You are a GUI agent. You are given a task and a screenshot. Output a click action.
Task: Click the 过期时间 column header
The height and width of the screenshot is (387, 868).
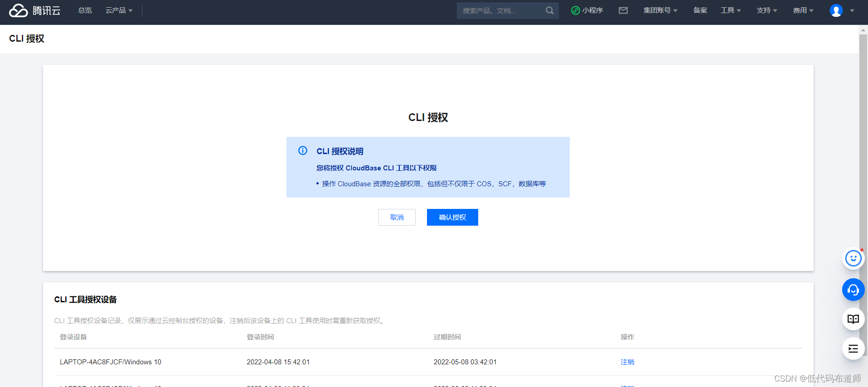tap(447, 337)
